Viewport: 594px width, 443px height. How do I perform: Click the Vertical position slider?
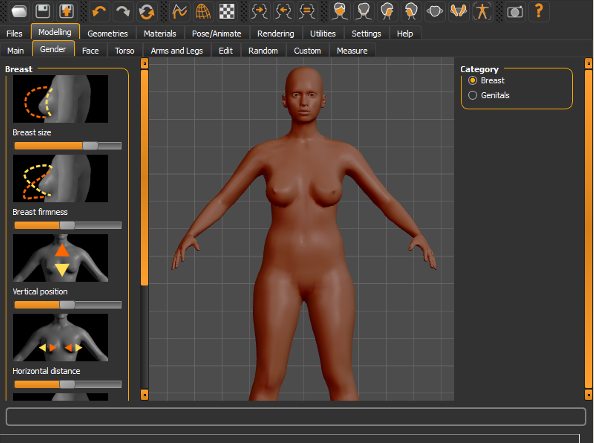[x=68, y=305]
